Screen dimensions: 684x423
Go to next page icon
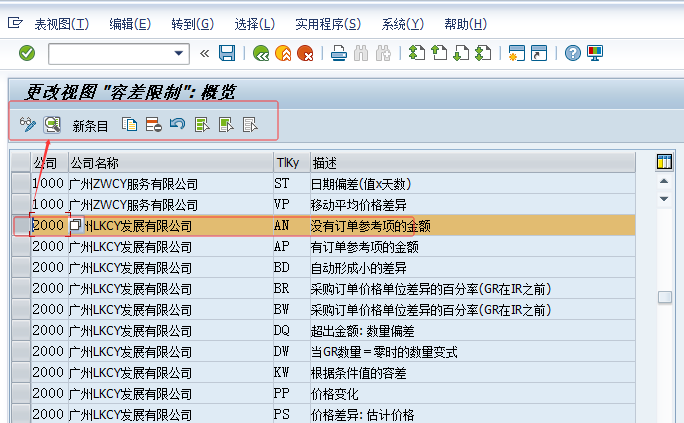pyautogui.click(x=461, y=53)
